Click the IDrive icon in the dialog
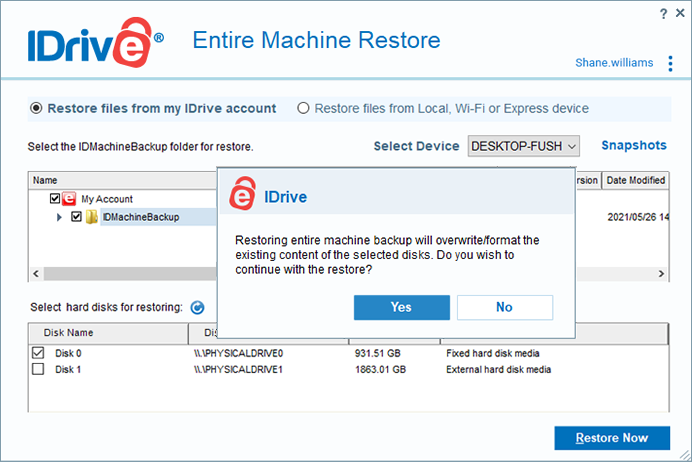This screenshot has width=692, height=462. [x=242, y=193]
